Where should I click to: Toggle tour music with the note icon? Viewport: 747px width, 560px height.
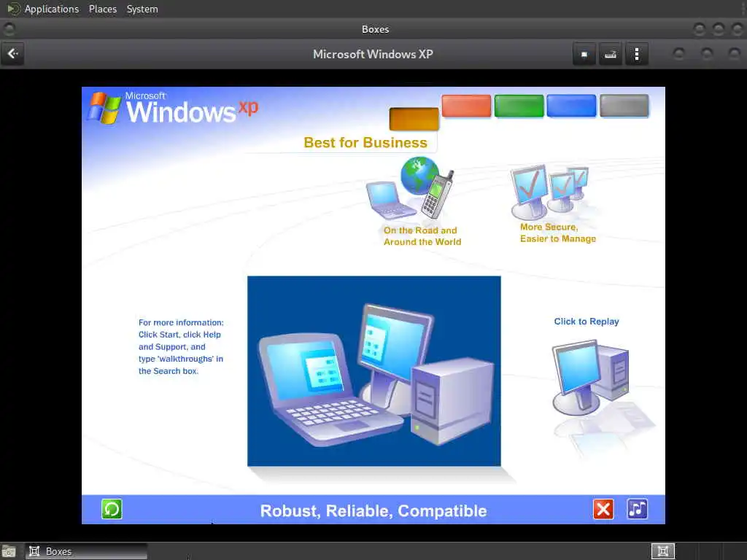coord(638,509)
